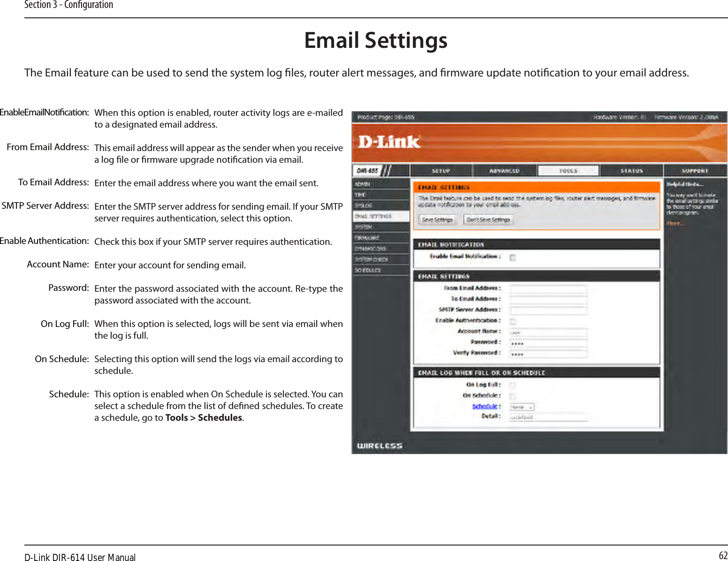This screenshot has width=728, height=561.
Task: Open the STATUS tab
Action: pyautogui.click(x=631, y=171)
